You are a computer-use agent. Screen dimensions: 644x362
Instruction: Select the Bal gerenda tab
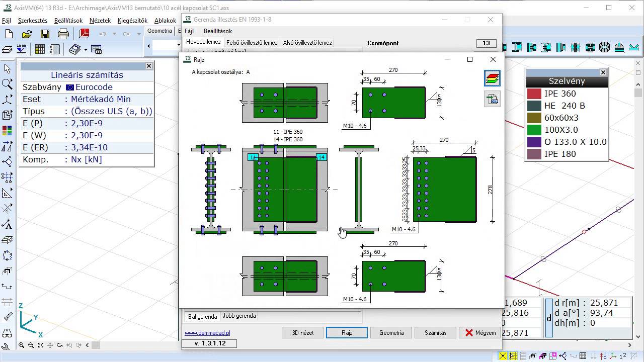(x=203, y=316)
